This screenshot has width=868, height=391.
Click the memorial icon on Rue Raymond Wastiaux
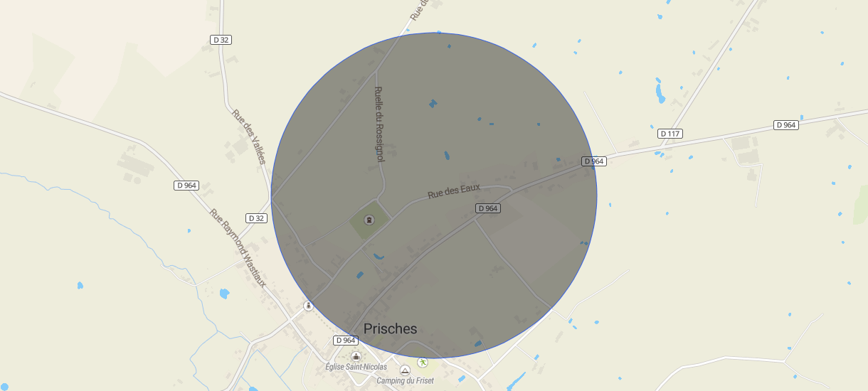click(308, 306)
